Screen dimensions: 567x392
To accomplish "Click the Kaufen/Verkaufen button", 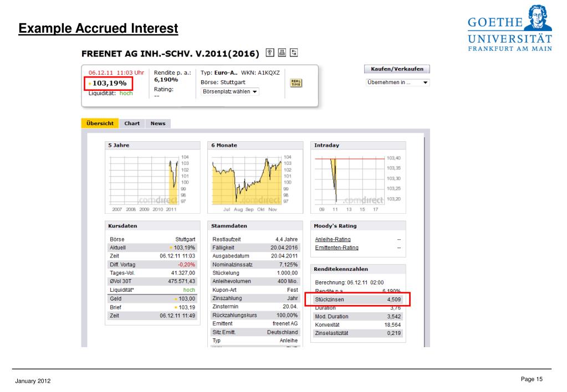I will point(397,69).
